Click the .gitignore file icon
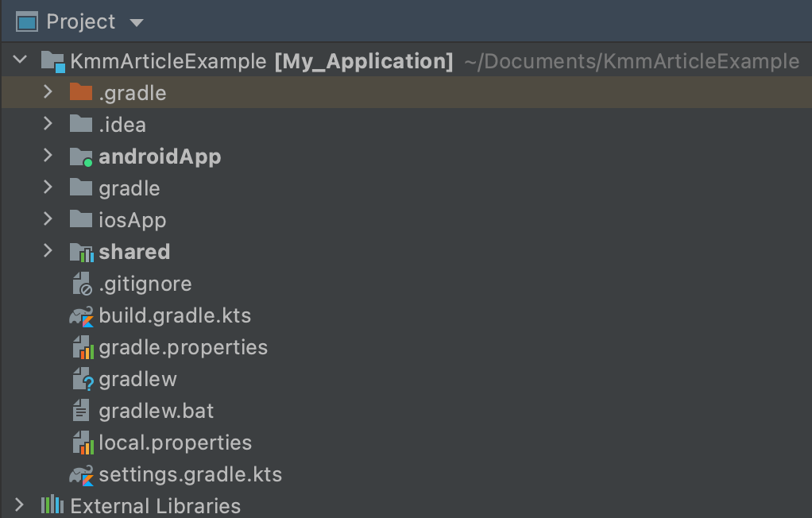812x518 pixels. point(82,284)
